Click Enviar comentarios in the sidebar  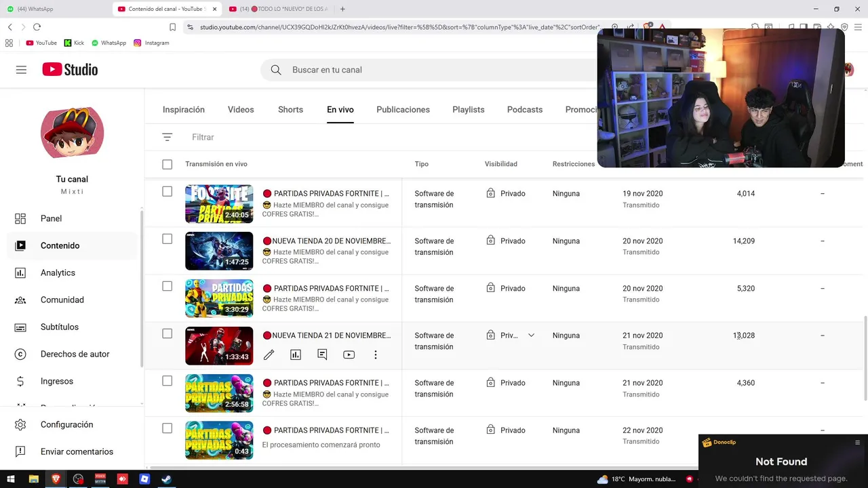[72, 451]
